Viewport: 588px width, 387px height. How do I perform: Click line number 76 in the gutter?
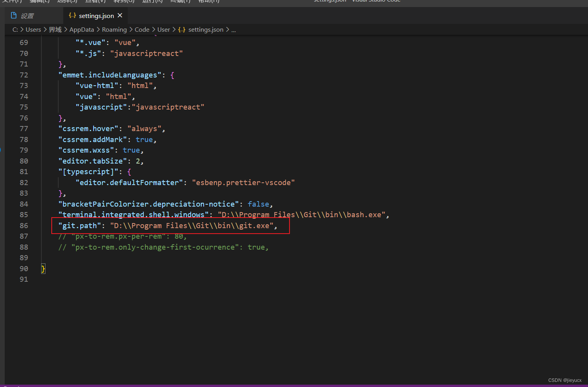coord(24,118)
